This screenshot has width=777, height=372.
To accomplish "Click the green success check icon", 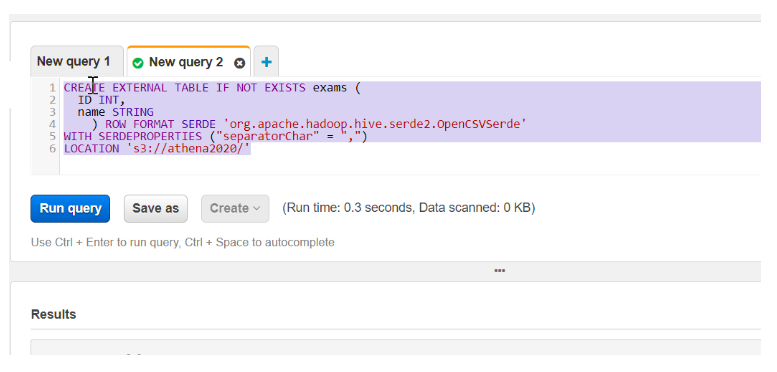I will [138, 63].
